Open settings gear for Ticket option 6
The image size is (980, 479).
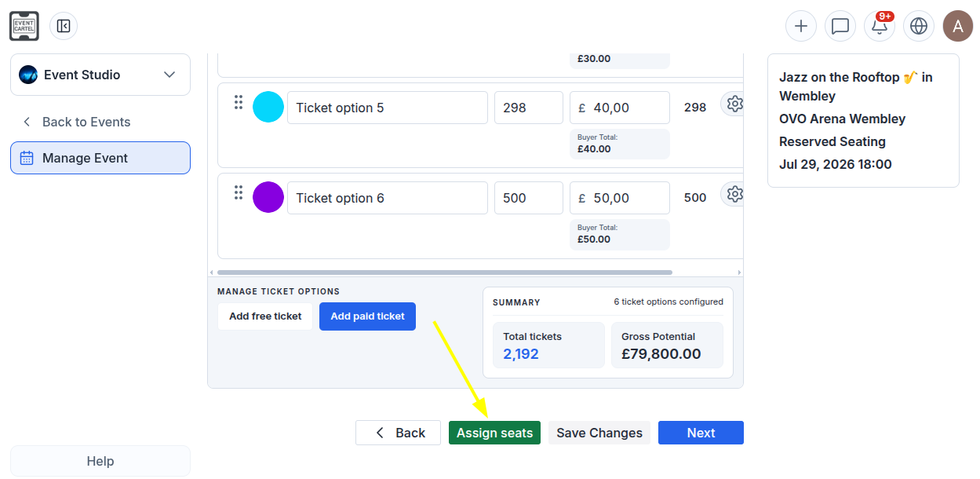pyautogui.click(x=734, y=194)
